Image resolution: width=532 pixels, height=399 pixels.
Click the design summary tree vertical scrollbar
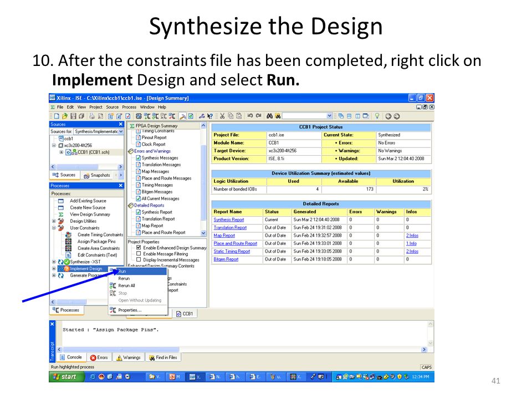click(x=203, y=179)
